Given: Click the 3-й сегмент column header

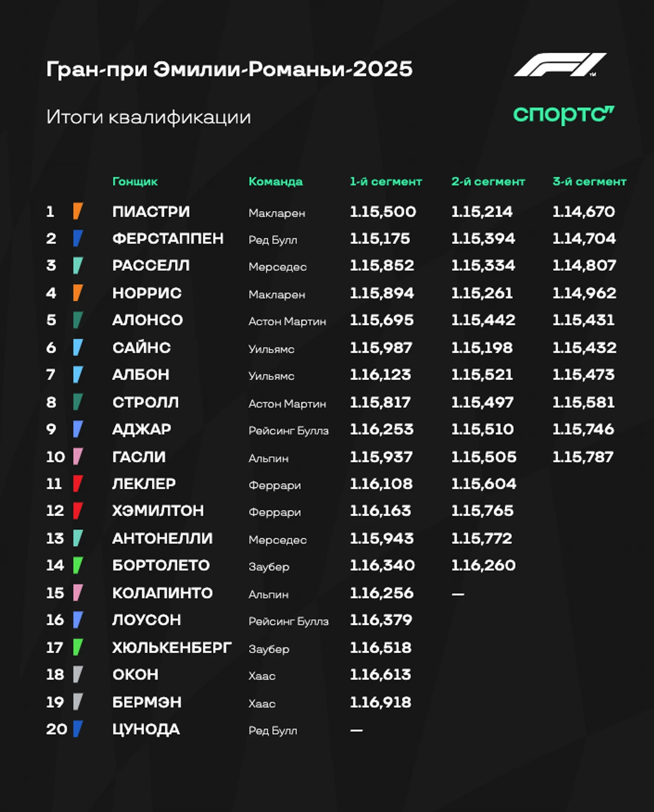Looking at the screenshot, I should [589, 181].
